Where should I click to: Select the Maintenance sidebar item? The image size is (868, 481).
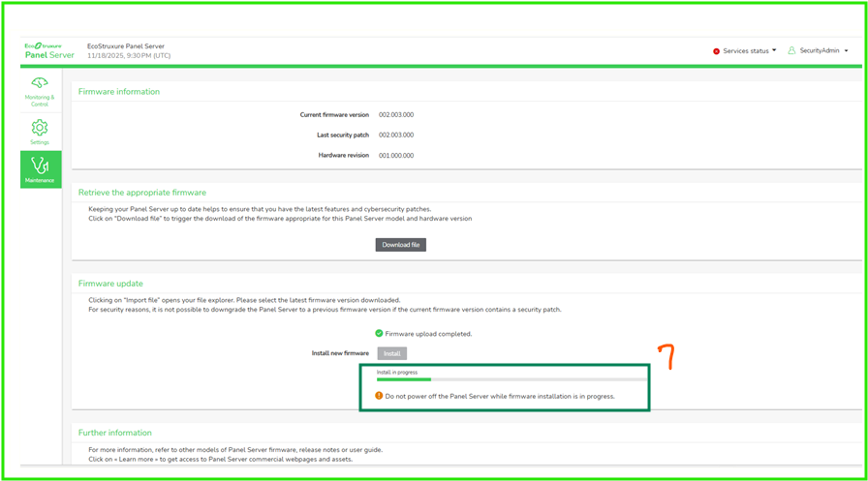(41, 169)
